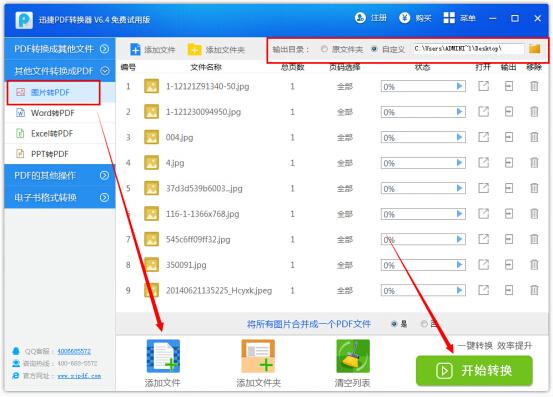Viewport: 553px width, 397px height.
Task: Start conversion of 350091.jpg via play arrow
Action: pyautogui.click(x=459, y=265)
